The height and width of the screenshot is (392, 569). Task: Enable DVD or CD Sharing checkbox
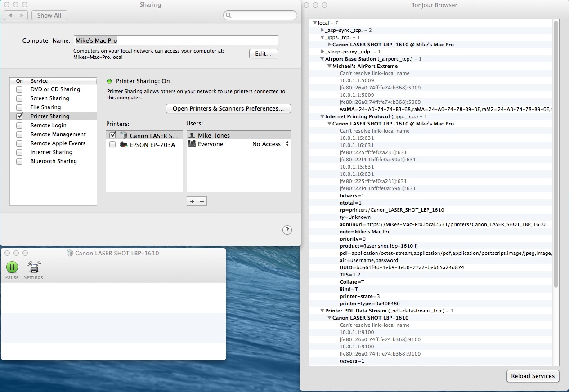click(x=19, y=89)
